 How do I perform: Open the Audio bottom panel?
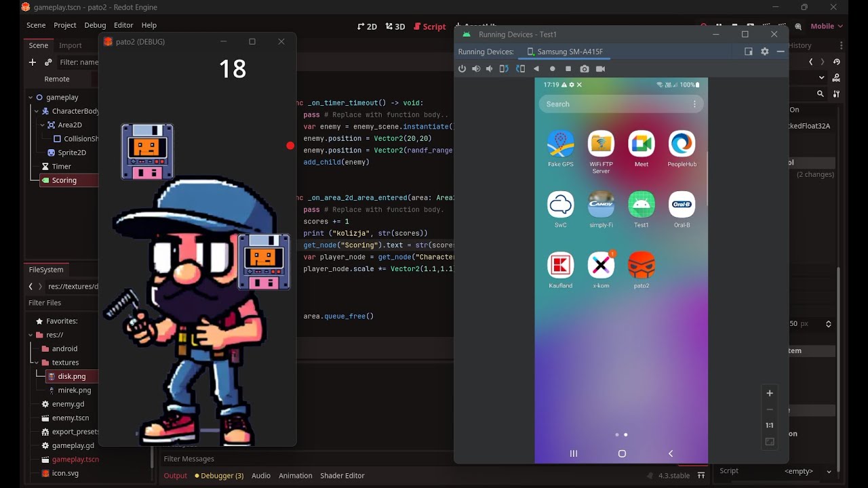pos(261,476)
